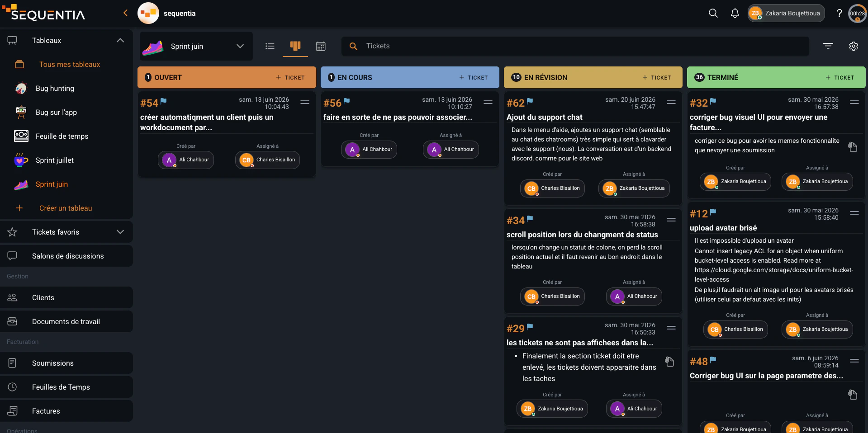The height and width of the screenshot is (433, 868).
Task: Add ticket in OUVERT column
Action: click(290, 78)
